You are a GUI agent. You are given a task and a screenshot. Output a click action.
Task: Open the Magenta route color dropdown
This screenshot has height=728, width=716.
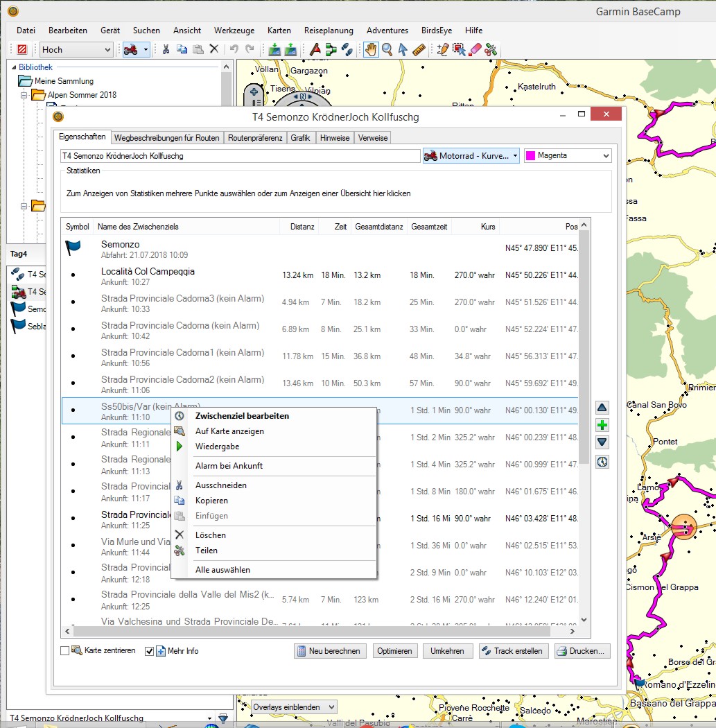tap(568, 155)
